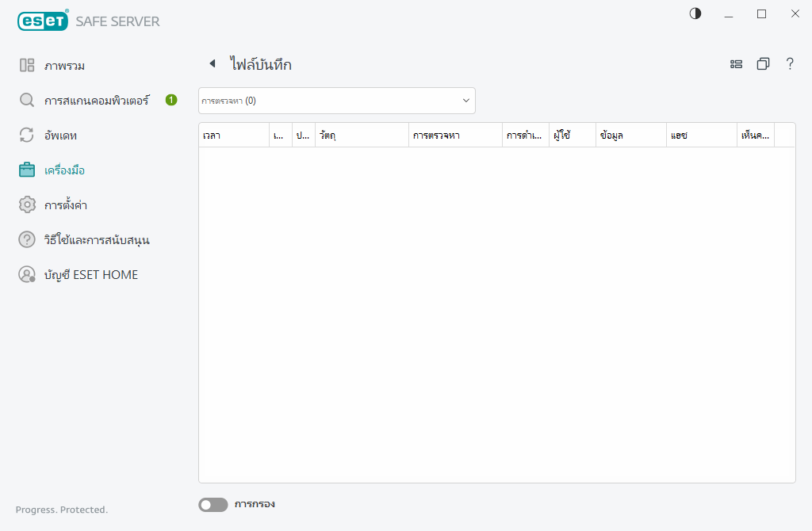Sort by the การตรวจหา column header
The width and height of the screenshot is (812, 531).
(454, 136)
